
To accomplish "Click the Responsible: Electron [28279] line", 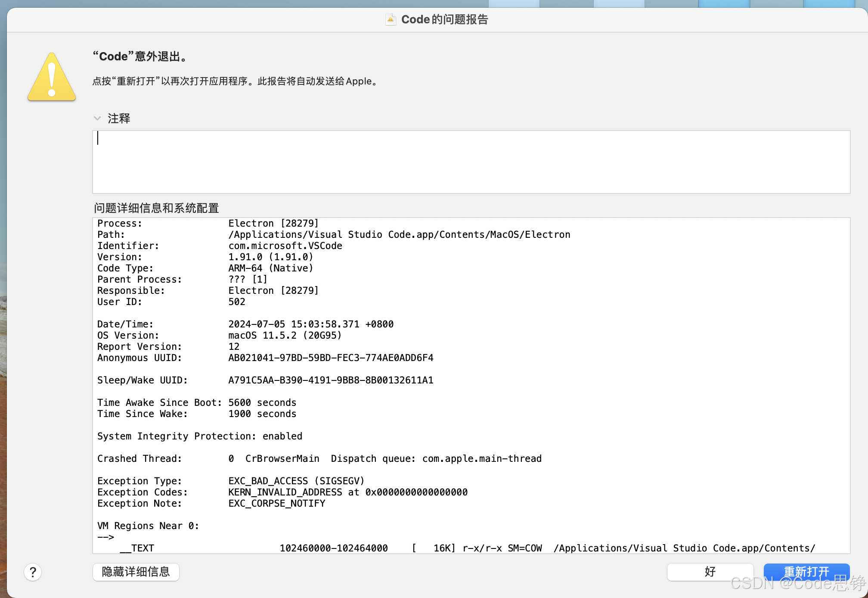I will point(208,290).
